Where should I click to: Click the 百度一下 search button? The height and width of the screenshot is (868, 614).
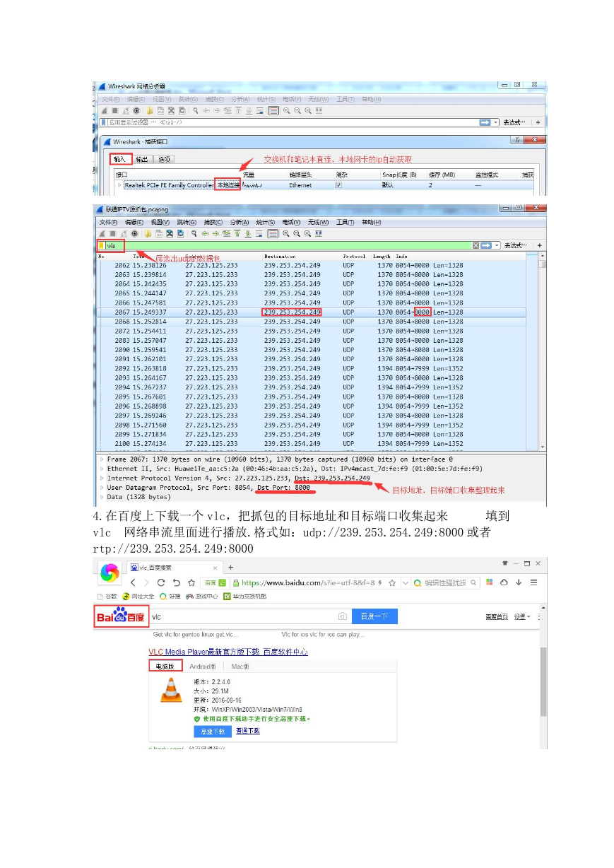coord(374,616)
